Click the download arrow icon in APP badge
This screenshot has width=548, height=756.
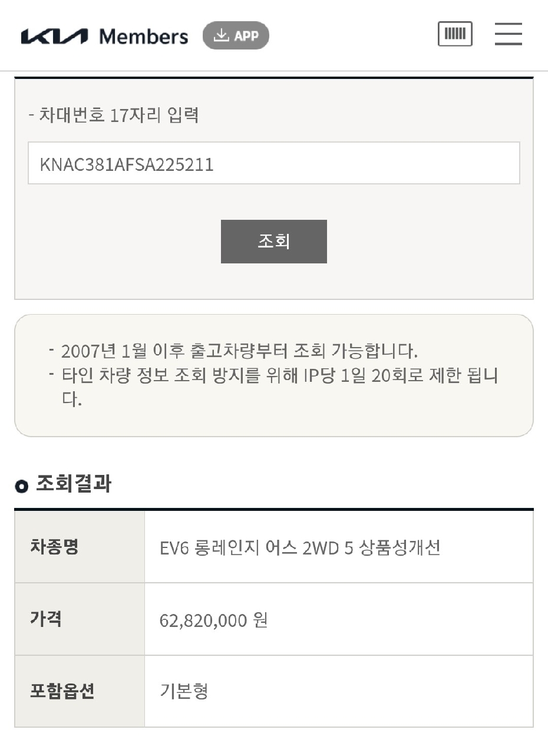[x=221, y=35]
